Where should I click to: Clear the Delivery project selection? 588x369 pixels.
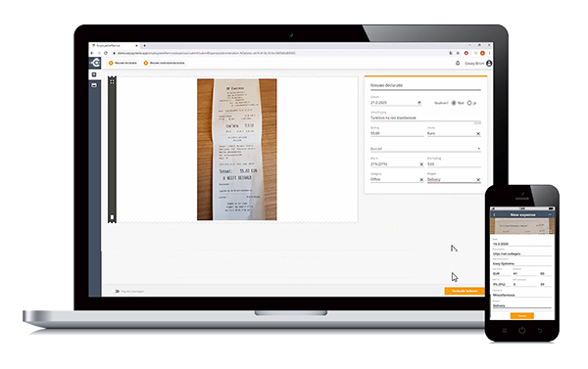point(478,180)
